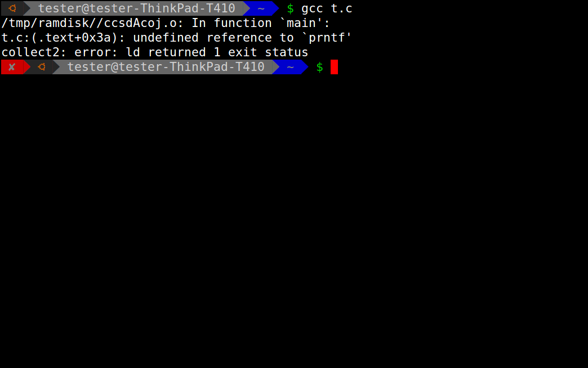Image resolution: width=588 pixels, height=368 pixels.
Task: Click the red X error status icon
Action: tap(12, 67)
